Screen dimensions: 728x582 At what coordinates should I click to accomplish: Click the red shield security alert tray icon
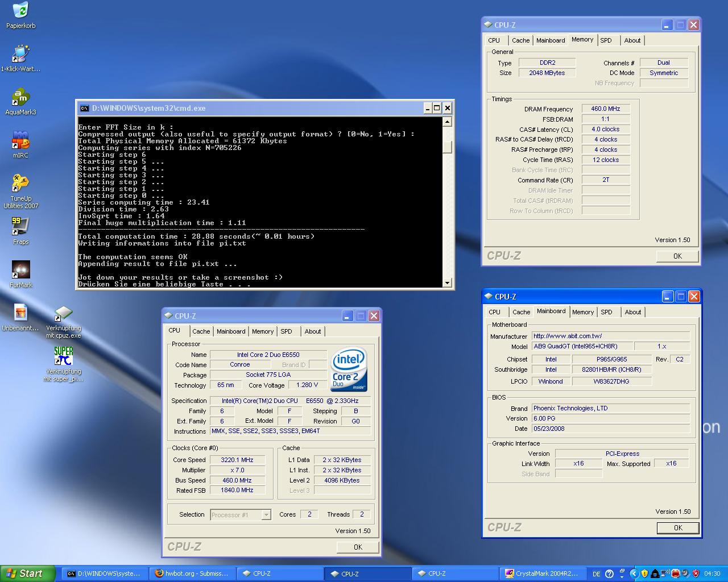coord(696,574)
